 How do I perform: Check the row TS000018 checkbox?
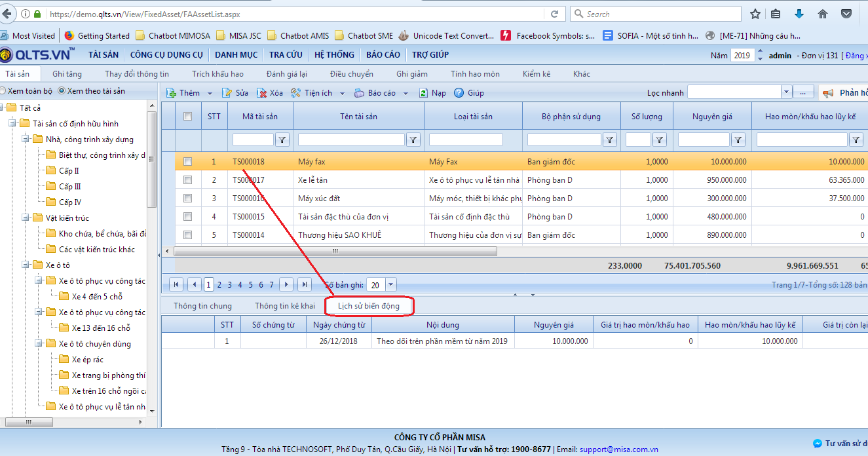188,161
